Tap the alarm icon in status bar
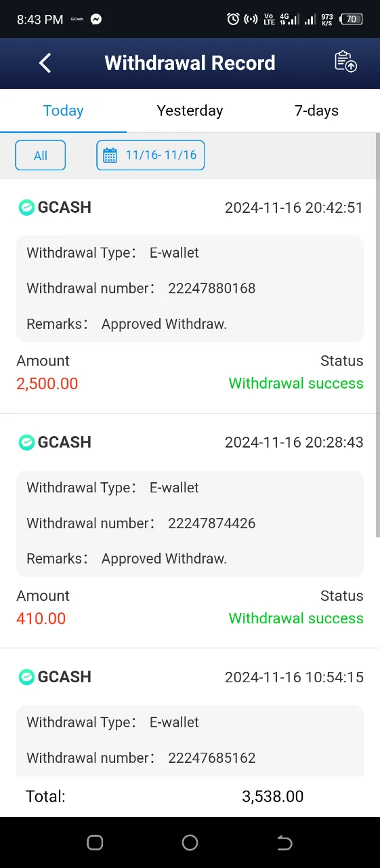 tap(233, 19)
